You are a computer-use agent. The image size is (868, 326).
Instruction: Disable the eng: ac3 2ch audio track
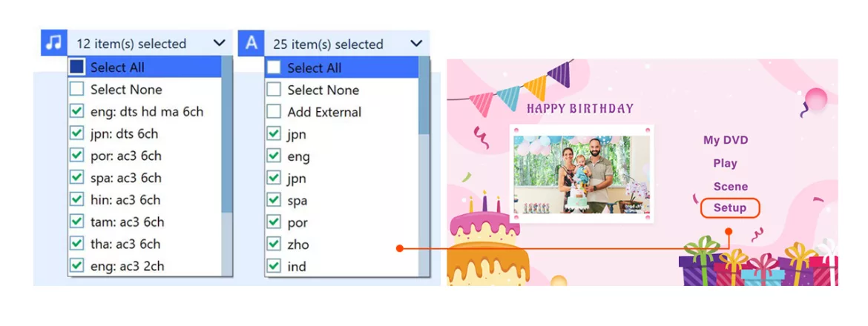point(77,265)
